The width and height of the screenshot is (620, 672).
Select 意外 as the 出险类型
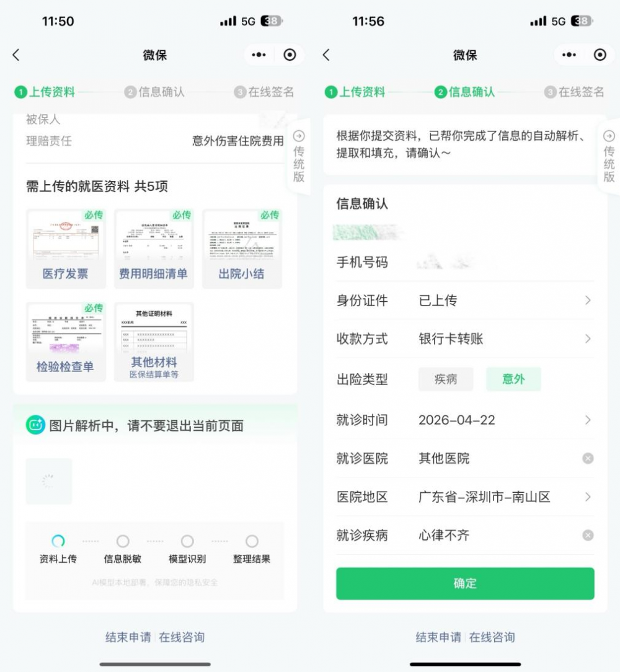[x=513, y=379]
